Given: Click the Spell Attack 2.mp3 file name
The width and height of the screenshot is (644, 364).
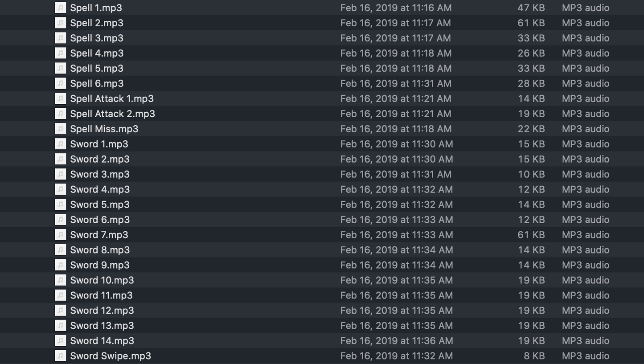Looking at the screenshot, I should coord(112,114).
